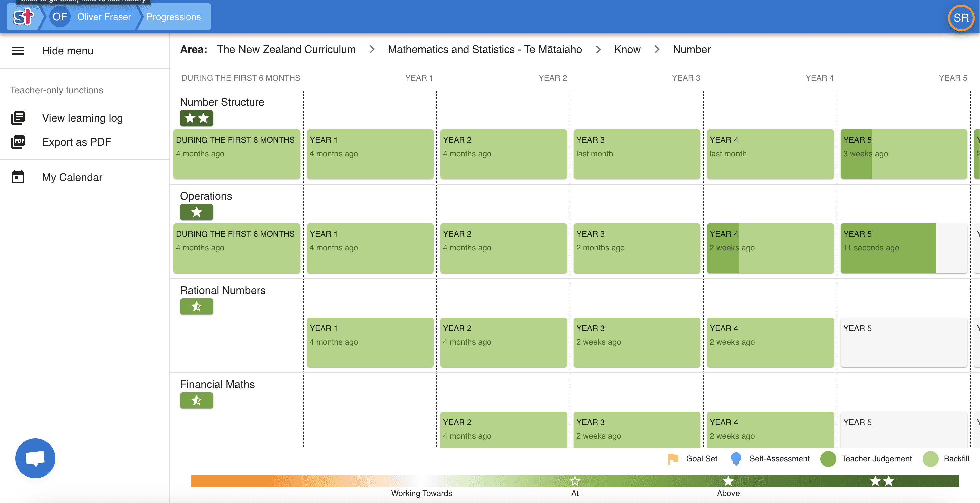The height and width of the screenshot is (503, 980).
Task: Click Hide menu label
Action: tap(68, 51)
